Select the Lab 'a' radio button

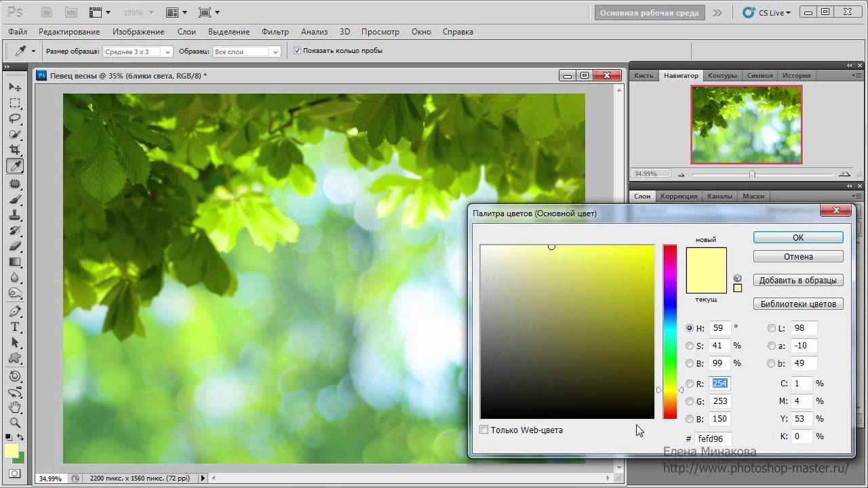772,346
